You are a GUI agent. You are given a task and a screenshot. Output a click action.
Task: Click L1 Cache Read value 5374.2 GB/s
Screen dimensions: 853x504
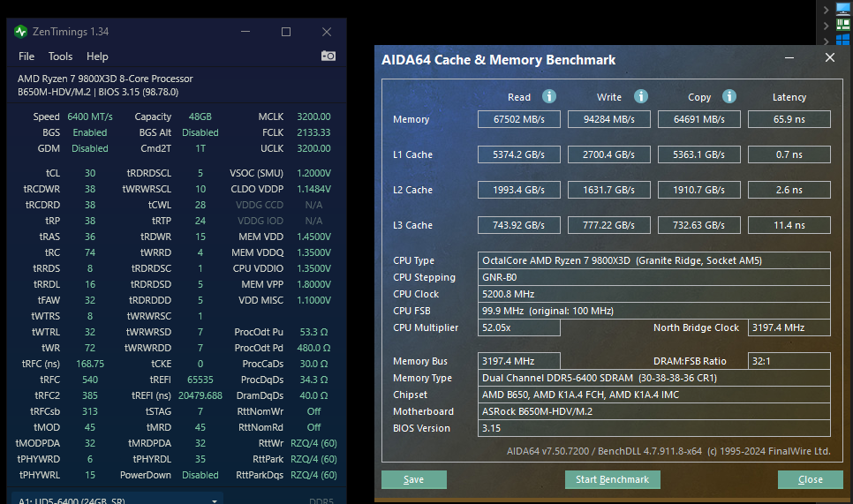pyautogui.click(x=519, y=154)
